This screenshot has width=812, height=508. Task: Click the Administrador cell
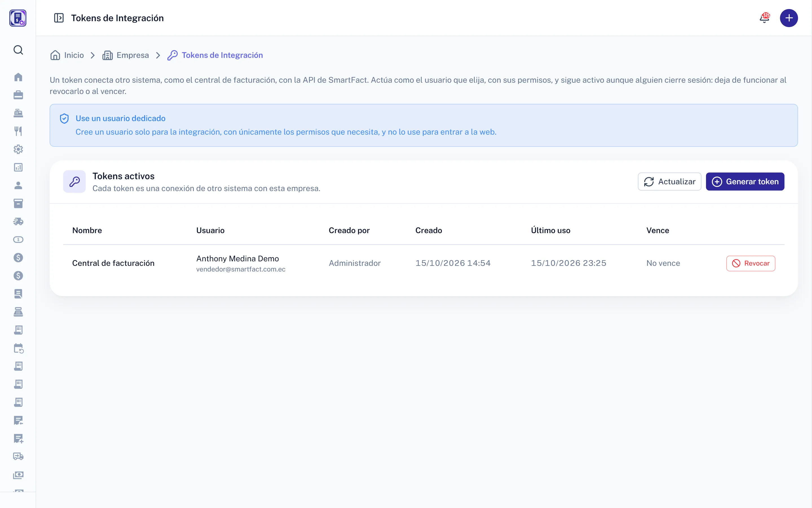coord(355,263)
